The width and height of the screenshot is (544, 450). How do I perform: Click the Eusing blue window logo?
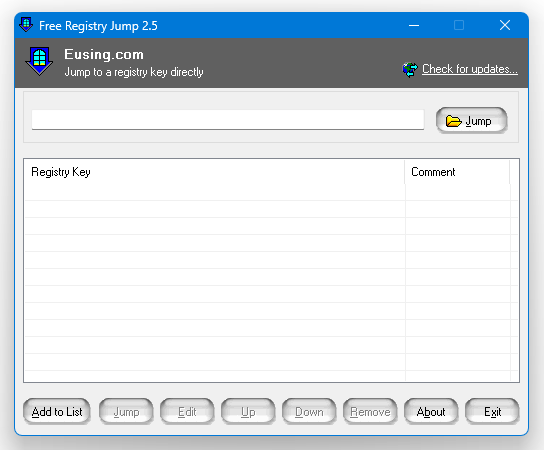(x=39, y=61)
